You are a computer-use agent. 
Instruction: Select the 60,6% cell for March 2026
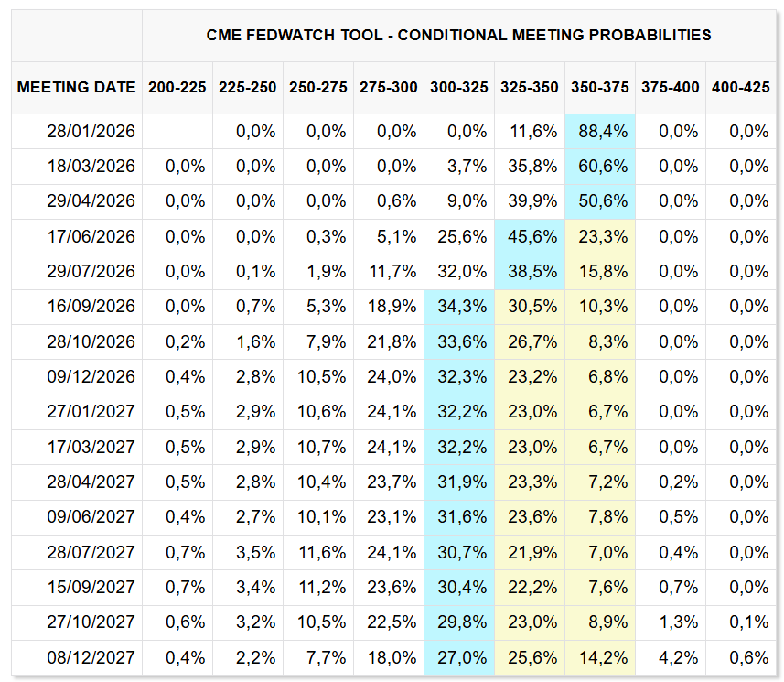[603, 167]
